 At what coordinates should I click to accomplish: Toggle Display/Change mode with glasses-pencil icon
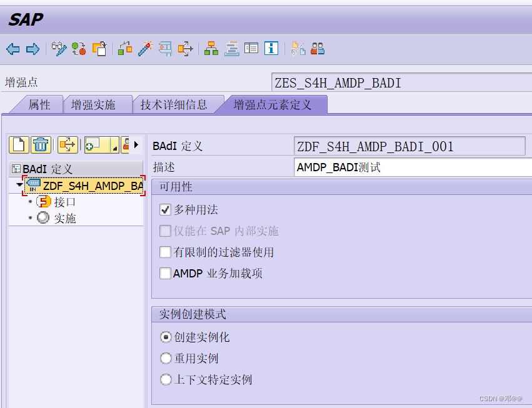coord(59,49)
